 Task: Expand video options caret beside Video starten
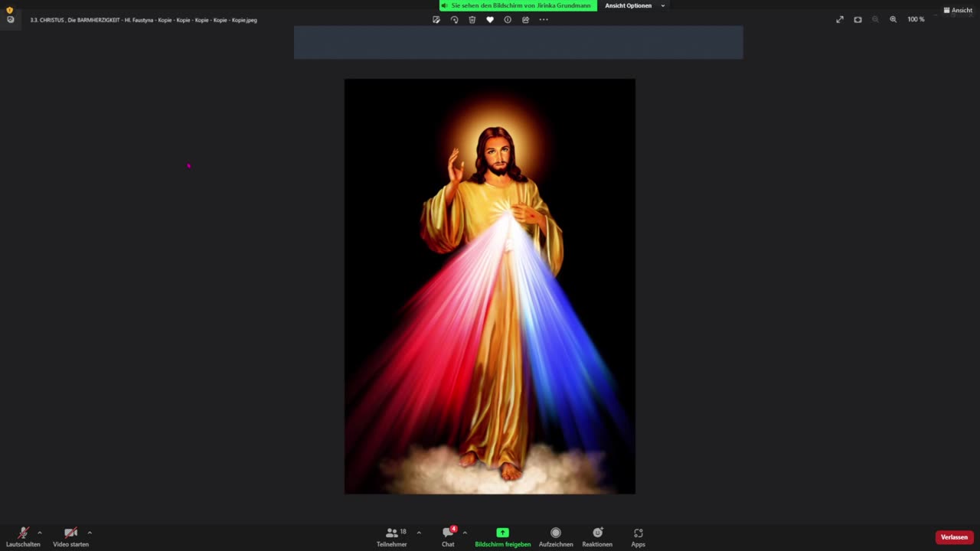tap(90, 533)
